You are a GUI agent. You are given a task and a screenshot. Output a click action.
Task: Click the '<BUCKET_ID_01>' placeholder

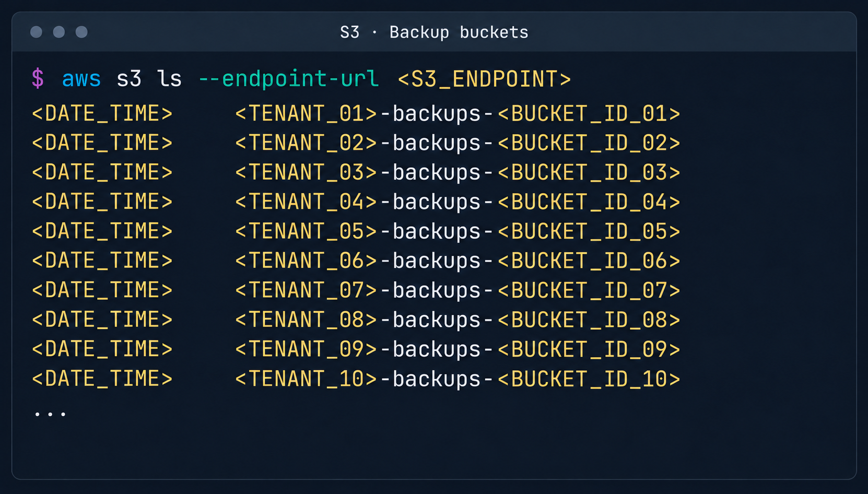(589, 114)
